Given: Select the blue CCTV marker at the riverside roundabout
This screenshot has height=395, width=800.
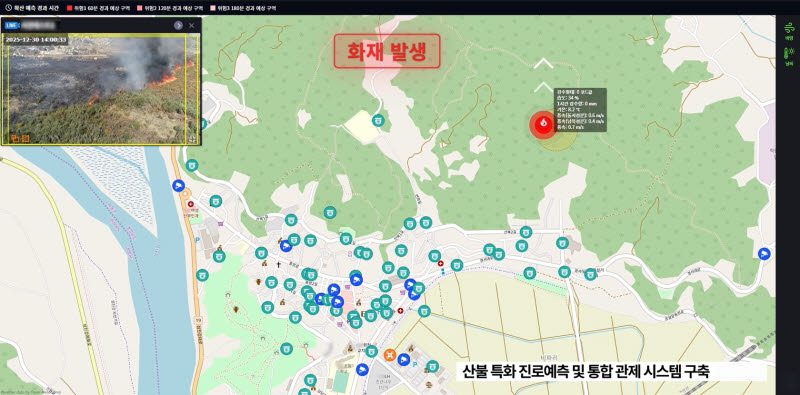Looking at the screenshot, I should click(178, 186).
